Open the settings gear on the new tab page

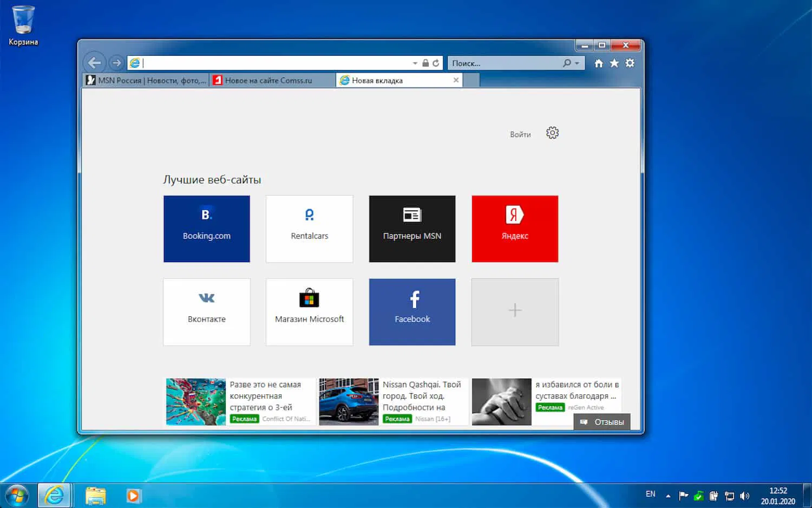click(x=552, y=133)
